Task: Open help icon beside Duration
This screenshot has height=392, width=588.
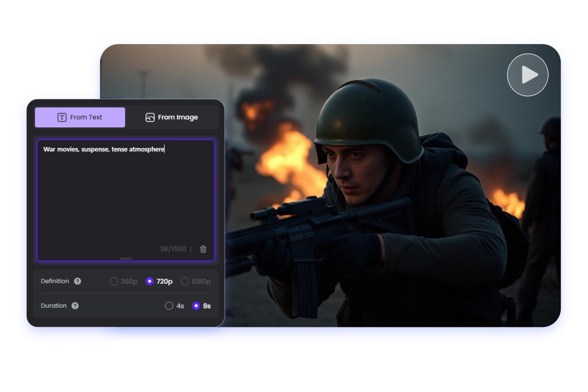Action: pos(75,306)
